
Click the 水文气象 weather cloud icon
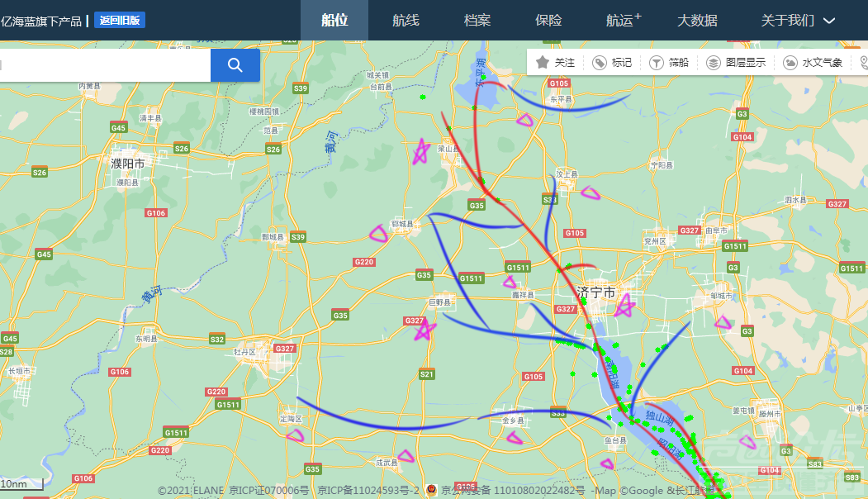[790, 63]
